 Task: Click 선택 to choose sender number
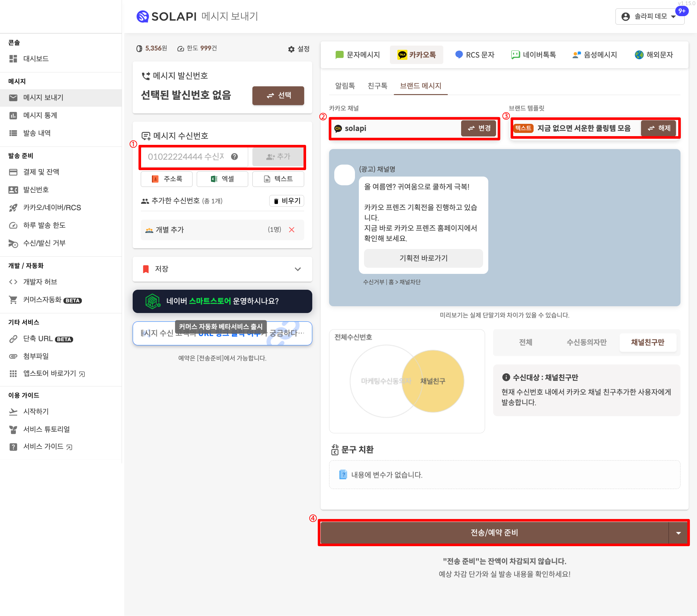[x=278, y=96]
